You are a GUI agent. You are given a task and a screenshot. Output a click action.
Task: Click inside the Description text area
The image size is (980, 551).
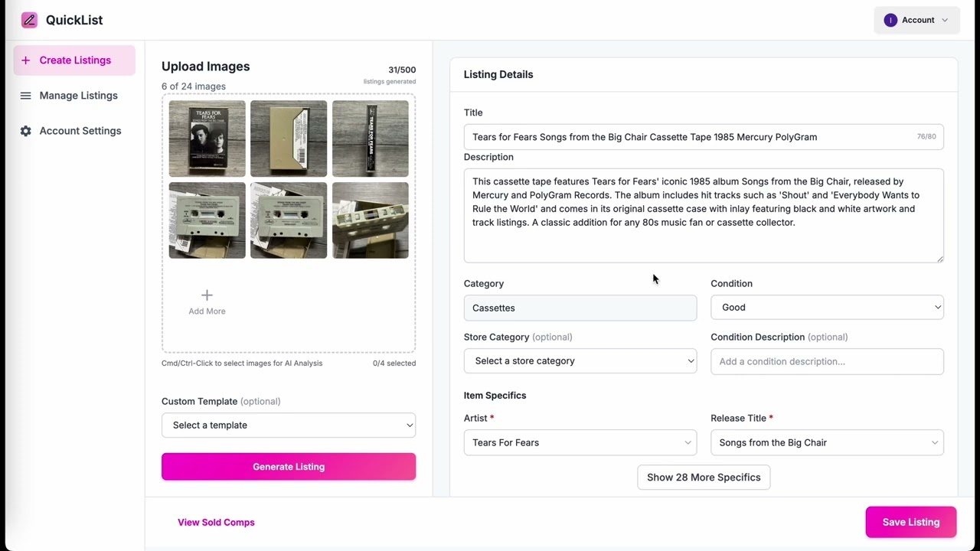(704, 216)
